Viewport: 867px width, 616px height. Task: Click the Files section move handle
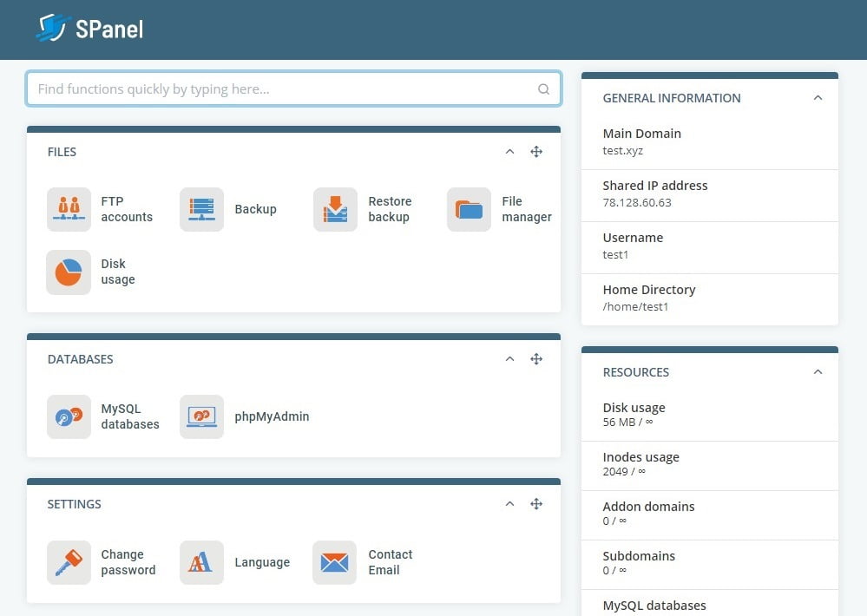536,152
